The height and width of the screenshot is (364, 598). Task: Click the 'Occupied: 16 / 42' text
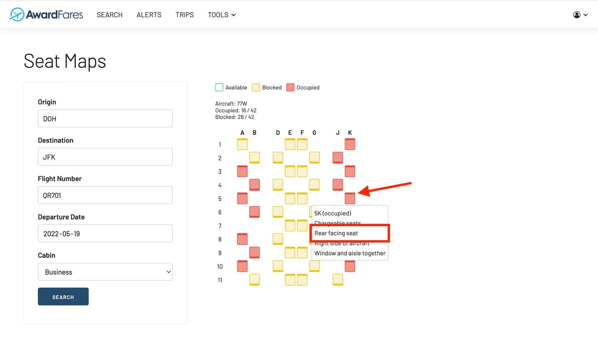[236, 111]
